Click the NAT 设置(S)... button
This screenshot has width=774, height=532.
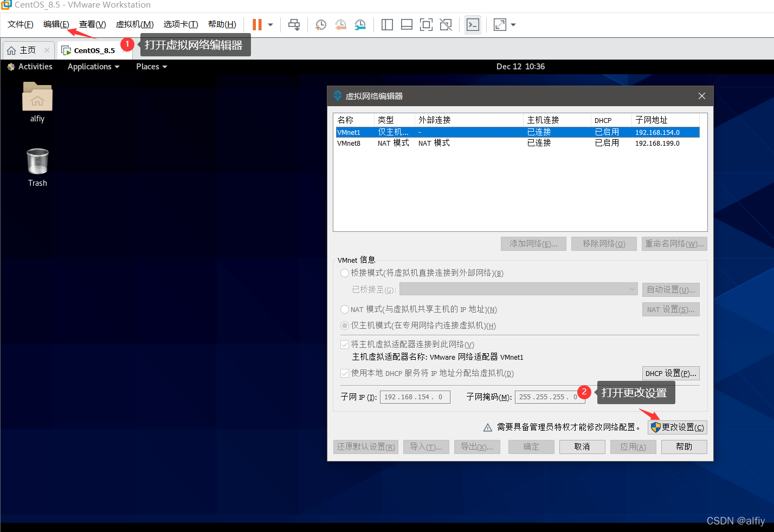671,309
